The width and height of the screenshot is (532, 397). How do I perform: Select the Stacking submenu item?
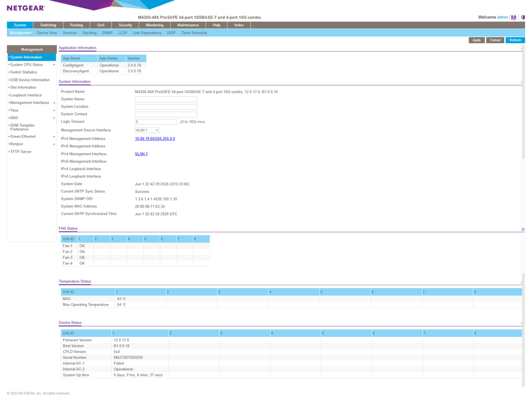tap(89, 33)
